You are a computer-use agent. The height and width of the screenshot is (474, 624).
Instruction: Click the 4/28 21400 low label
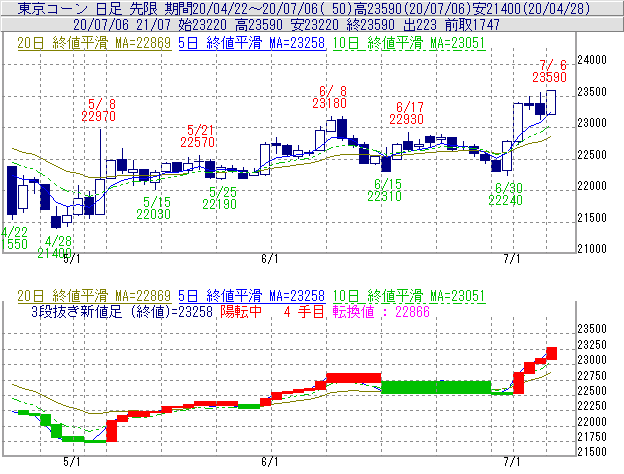(x=55, y=247)
